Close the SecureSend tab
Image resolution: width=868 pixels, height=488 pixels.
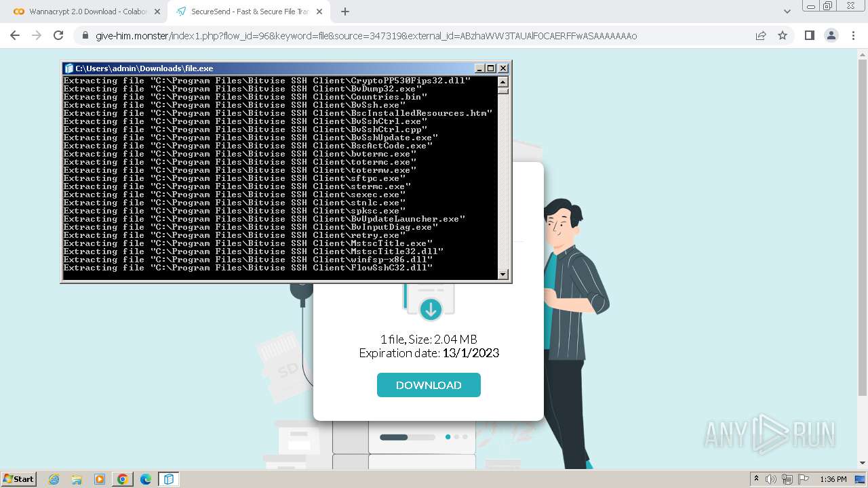tap(319, 12)
